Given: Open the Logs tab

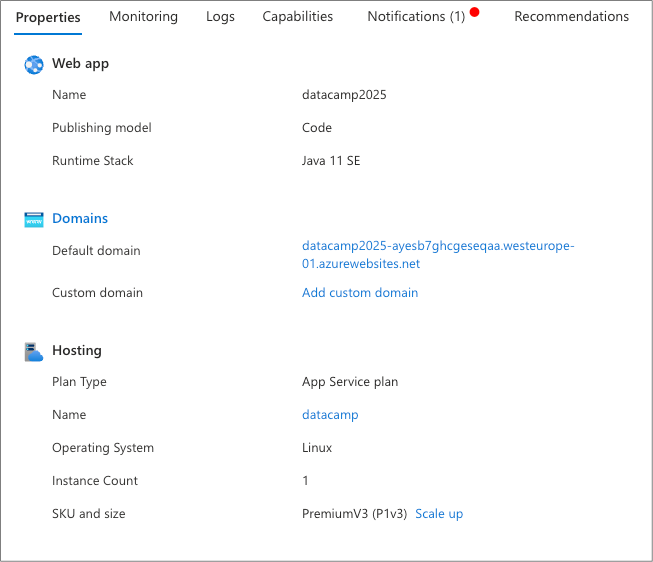Looking at the screenshot, I should coord(220,16).
